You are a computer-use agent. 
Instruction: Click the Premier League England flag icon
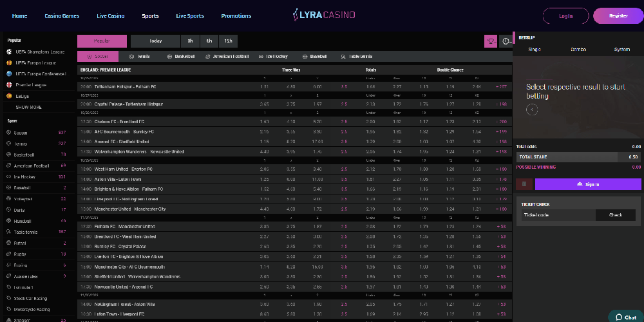click(8, 84)
